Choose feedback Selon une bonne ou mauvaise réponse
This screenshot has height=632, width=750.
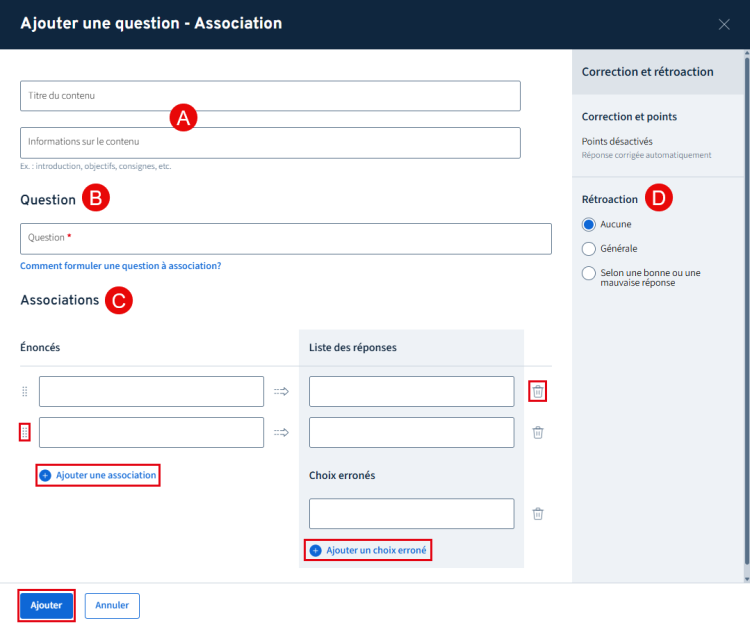(589, 273)
